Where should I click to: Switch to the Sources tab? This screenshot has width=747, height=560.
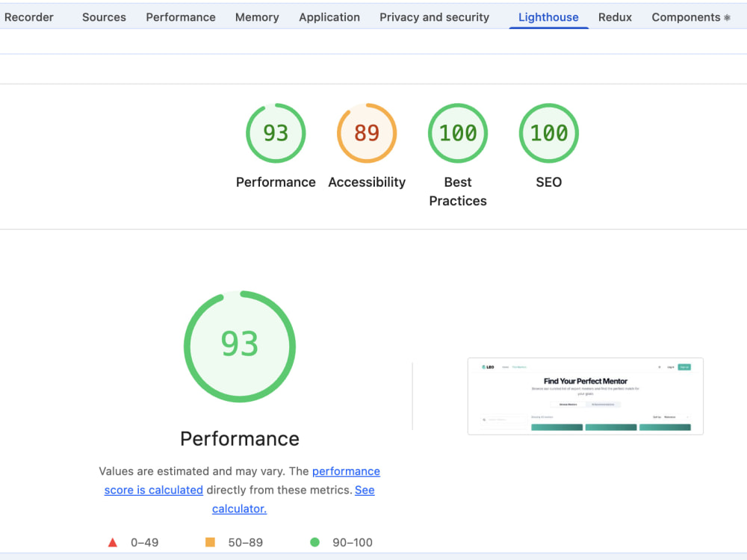pos(104,17)
